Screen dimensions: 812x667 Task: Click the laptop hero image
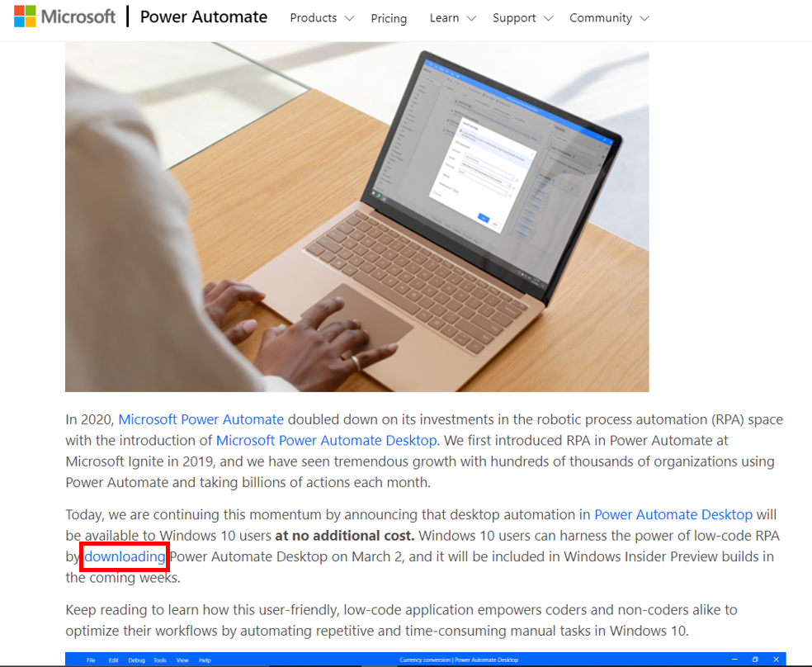click(x=356, y=217)
